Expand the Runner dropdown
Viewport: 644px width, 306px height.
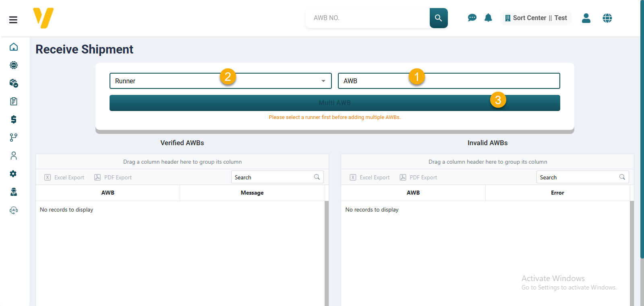tap(220, 81)
